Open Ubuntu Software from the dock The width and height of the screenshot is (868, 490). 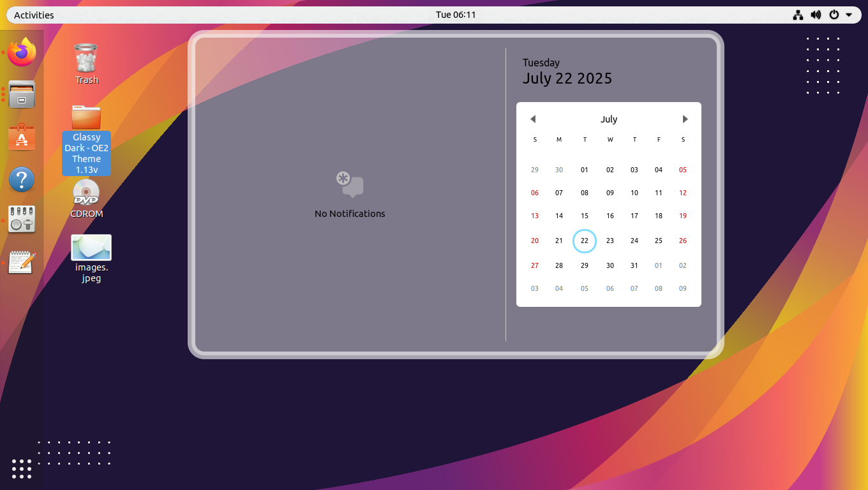(x=22, y=137)
